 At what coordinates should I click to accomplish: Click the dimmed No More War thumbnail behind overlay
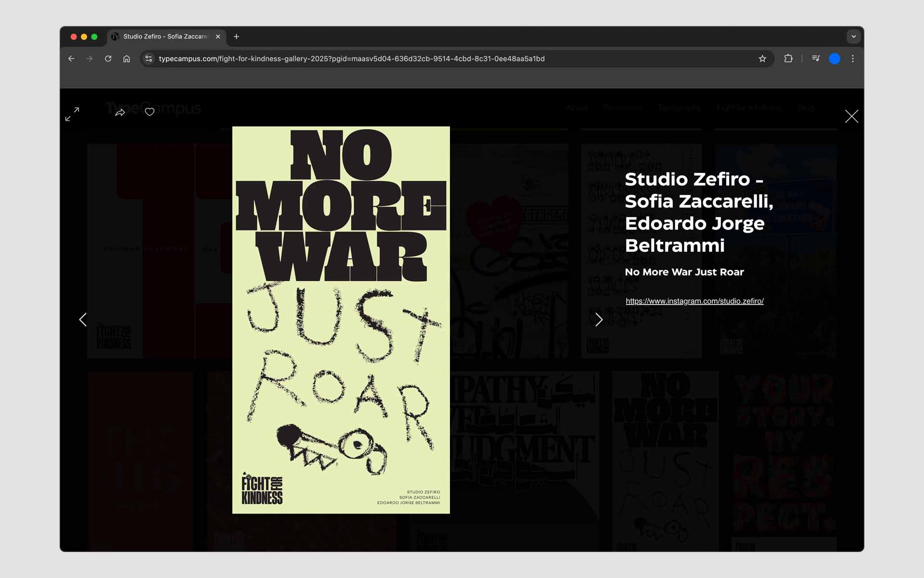(665, 461)
